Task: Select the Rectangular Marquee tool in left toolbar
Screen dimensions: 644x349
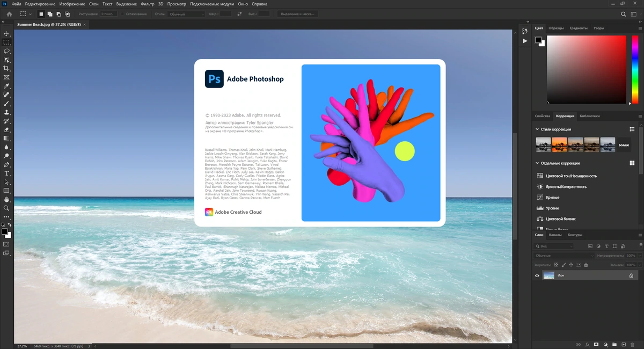Action: (6, 42)
